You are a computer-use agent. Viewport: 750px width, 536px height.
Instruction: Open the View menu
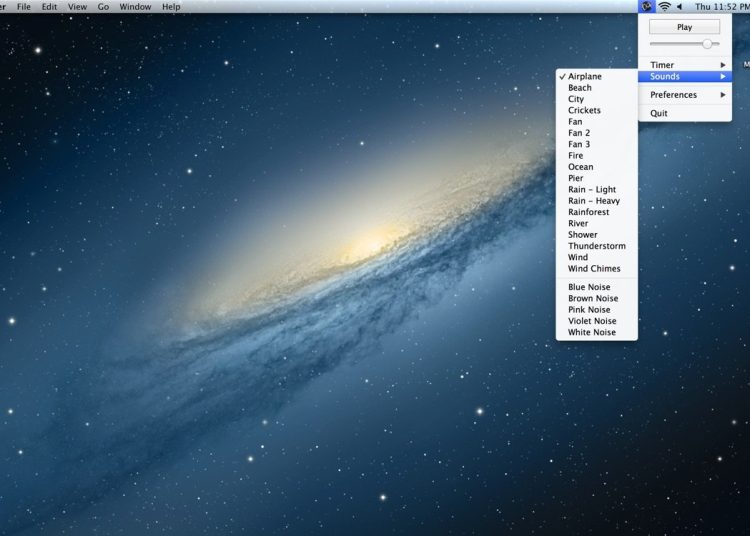(77, 7)
